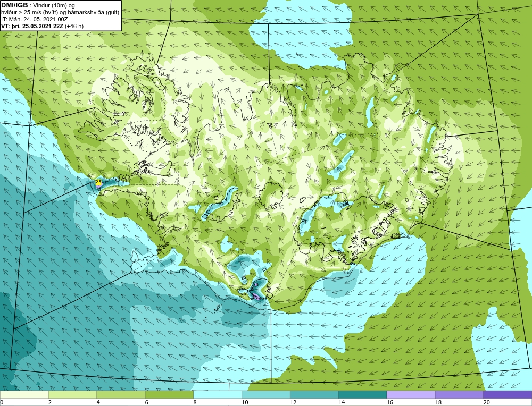This screenshot has width=532, height=406.
Task: Click the yellow 25 gust marker
Action: (98, 182)
